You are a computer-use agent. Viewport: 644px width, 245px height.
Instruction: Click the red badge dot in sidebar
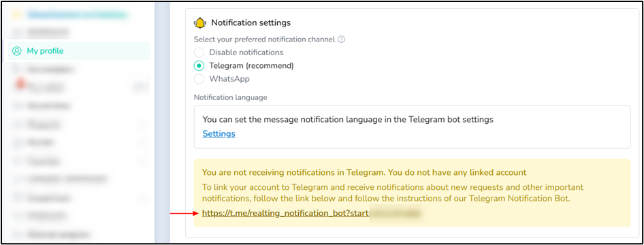click(x=20, y=84)
